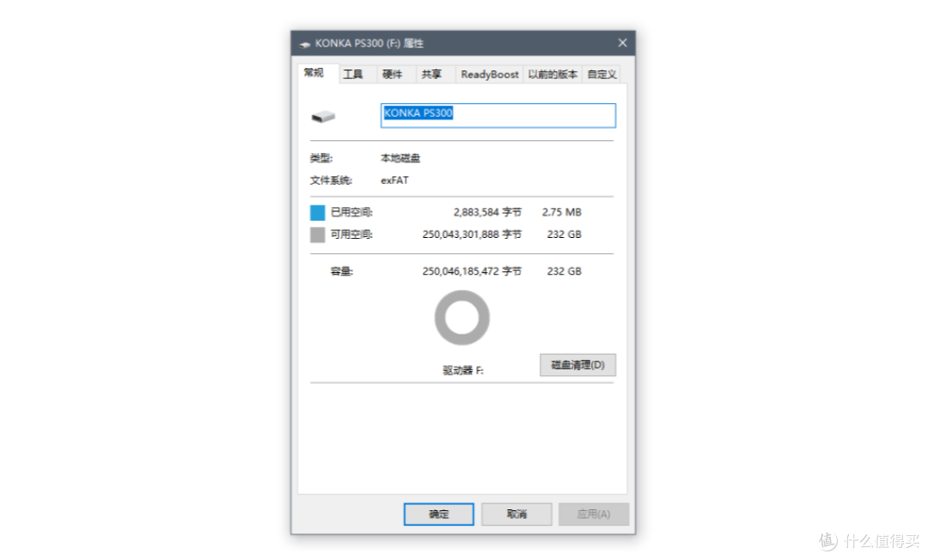This screenshot has width=928, height=560.
Task: Click the blue 已用空间 color swatch
Action: (317, 212)
